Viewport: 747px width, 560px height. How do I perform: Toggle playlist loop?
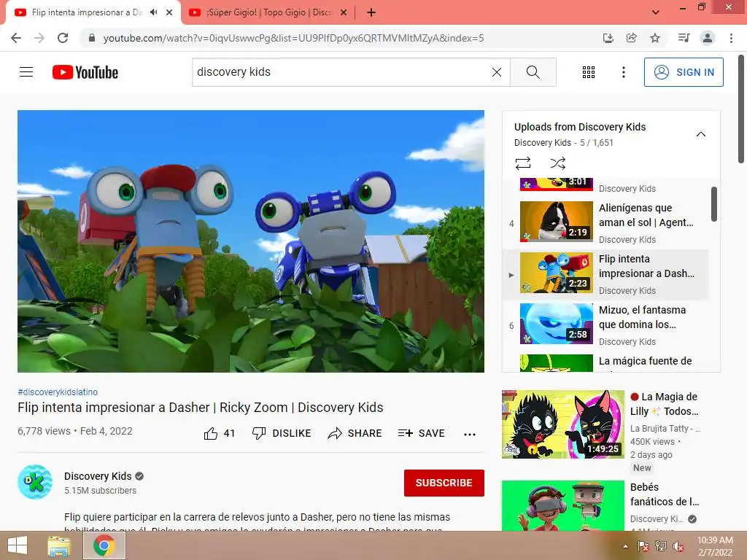tap(523, 163)
